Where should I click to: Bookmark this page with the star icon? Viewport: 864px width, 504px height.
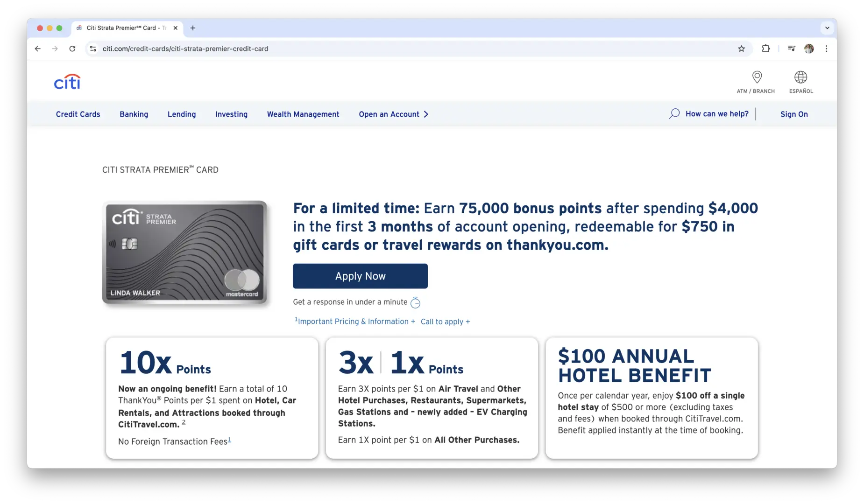pyautogui.click(x=741, y=49)
